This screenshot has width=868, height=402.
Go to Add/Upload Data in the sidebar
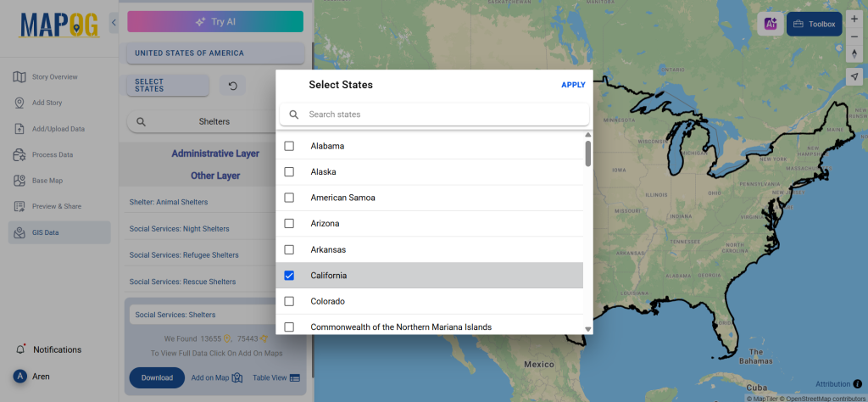coord(58,129)
